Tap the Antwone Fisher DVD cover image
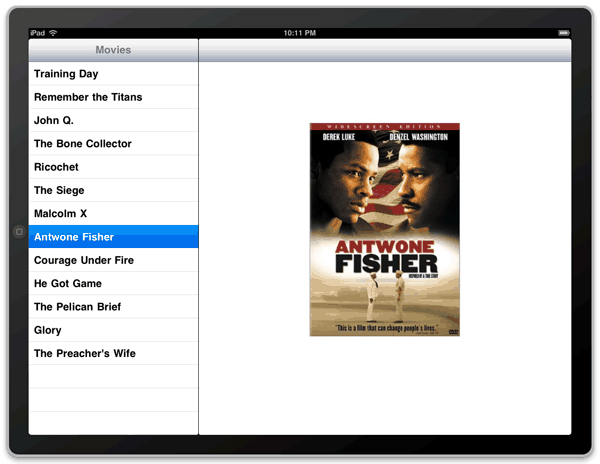This screenshot has width=600, height=464. [x=385, y=229]
